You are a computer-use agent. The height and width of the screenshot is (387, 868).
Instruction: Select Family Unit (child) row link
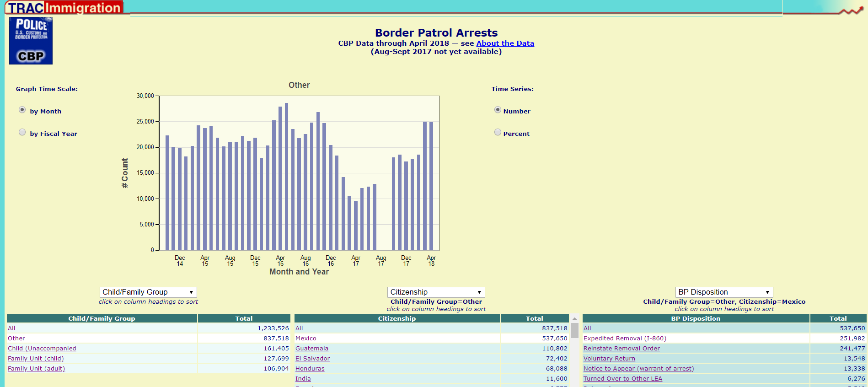[36, 359]
